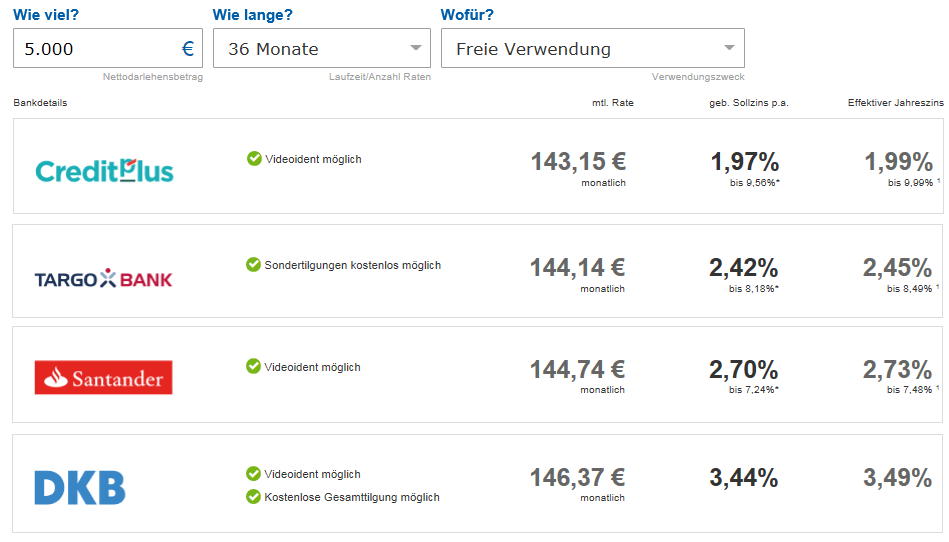The width and height of the screenshot is (949, 542).
Task: Select the 146,37 € monthly rate
Action: coord(577,477)
